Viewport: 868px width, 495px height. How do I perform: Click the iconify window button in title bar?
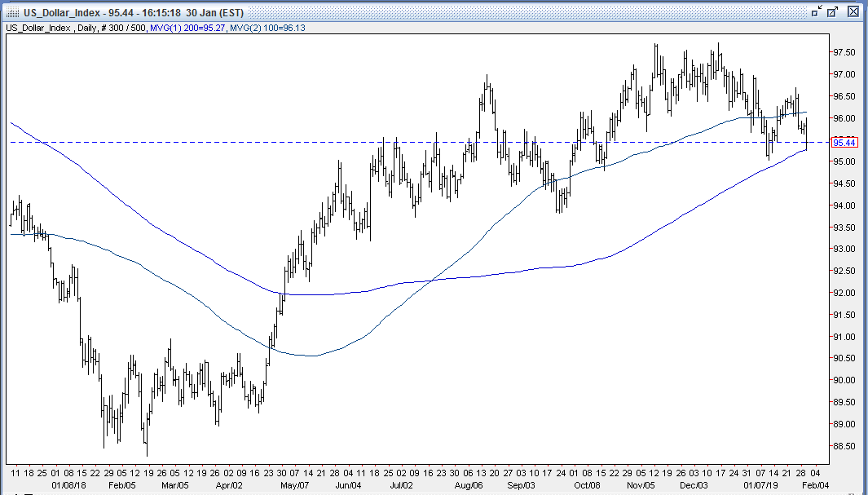[x=817, y=11]
